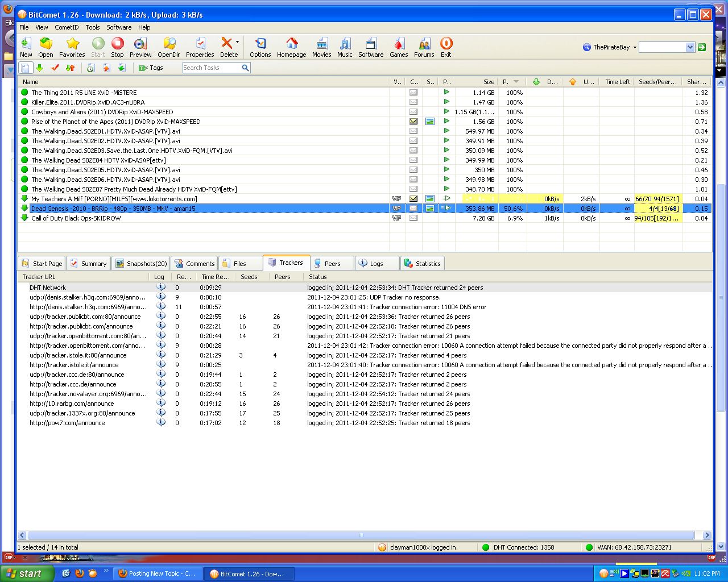Click the green go arrow beside search box
The image size is (728, 582).
click(x=702, y=47)
